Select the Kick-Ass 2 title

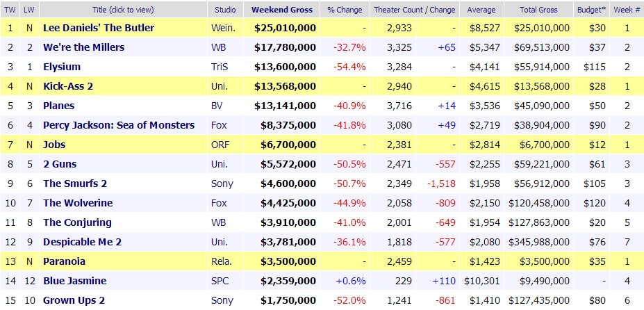[x=69, y=86]
